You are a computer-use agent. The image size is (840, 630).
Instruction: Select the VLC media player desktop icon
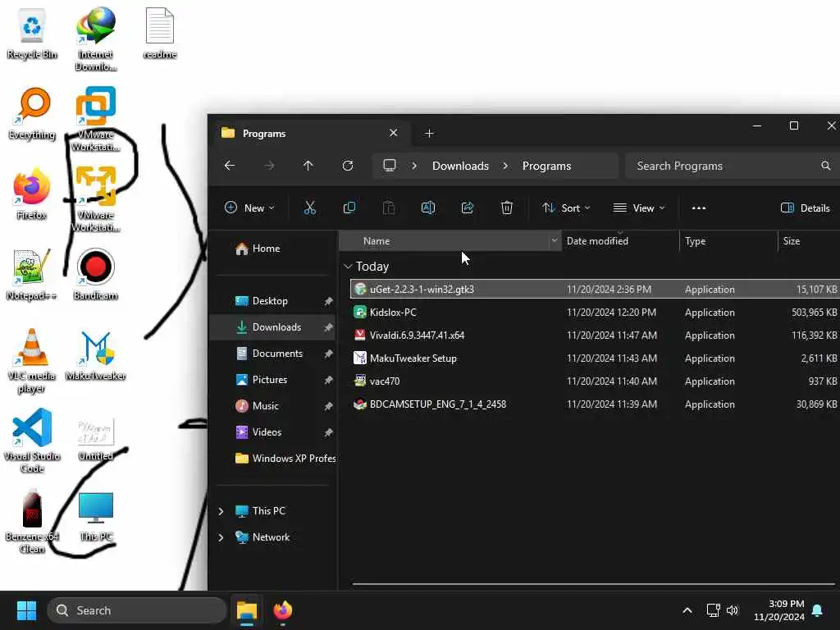pyautogui.click(x=32, y=361)
